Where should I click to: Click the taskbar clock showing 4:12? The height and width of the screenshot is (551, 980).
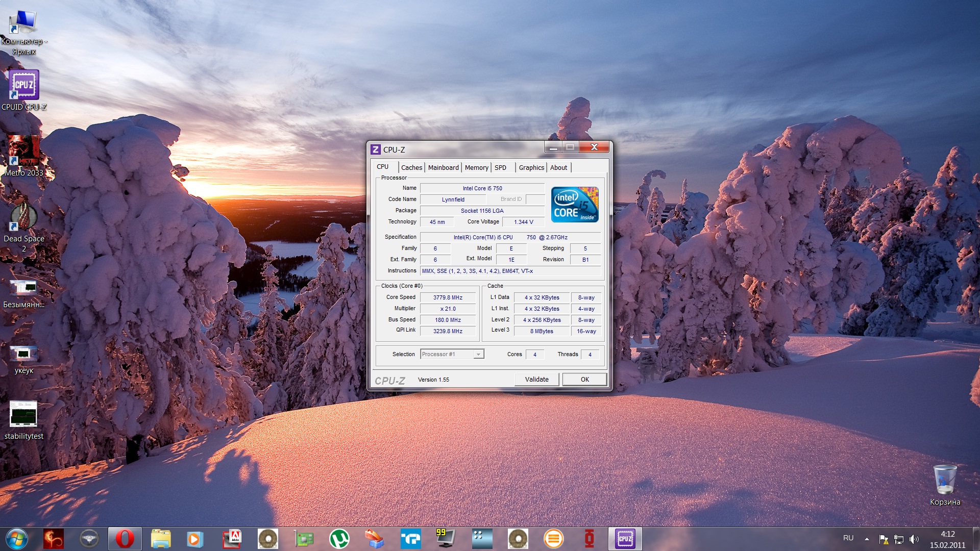947,539
